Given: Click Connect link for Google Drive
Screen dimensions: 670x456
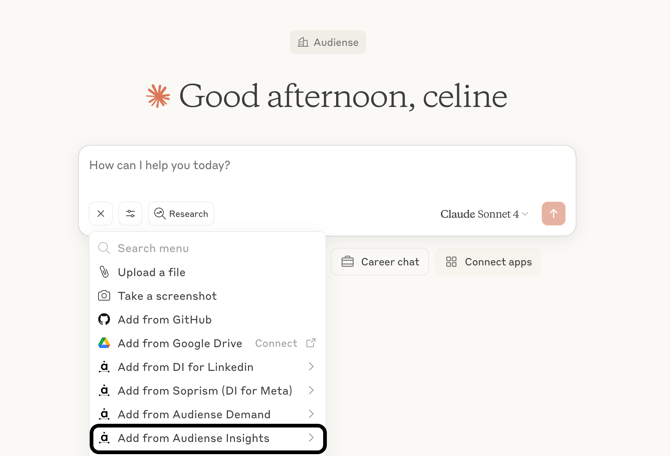Looking at the screenshot, I should coord(276,343).
